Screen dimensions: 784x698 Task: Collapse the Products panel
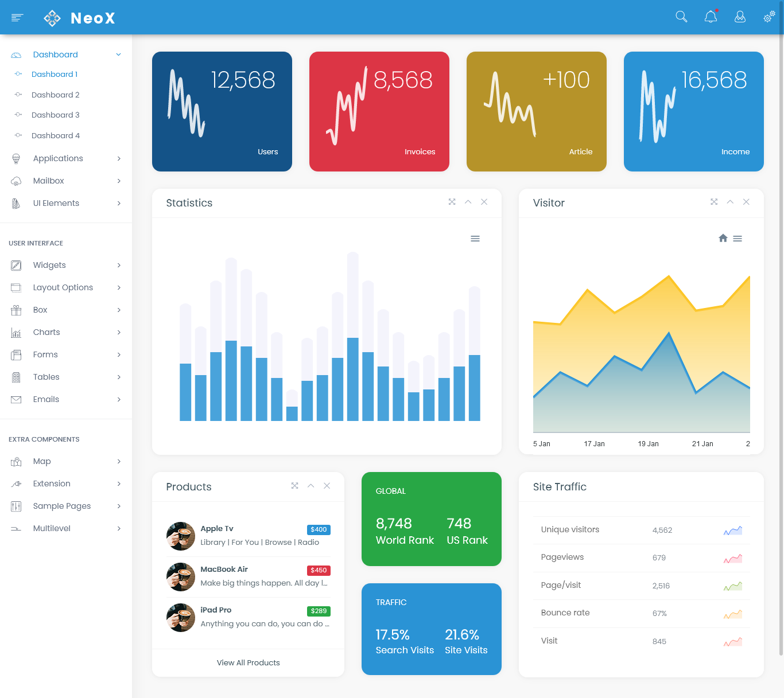coord(311,486)
